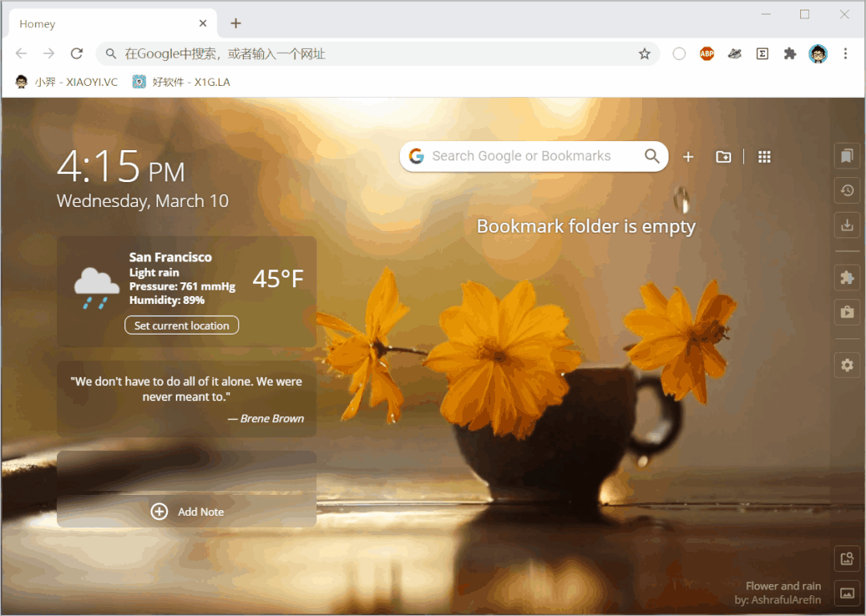Go back to previous page
This screenshot has height=616, width=866.
tap(21, 54)
